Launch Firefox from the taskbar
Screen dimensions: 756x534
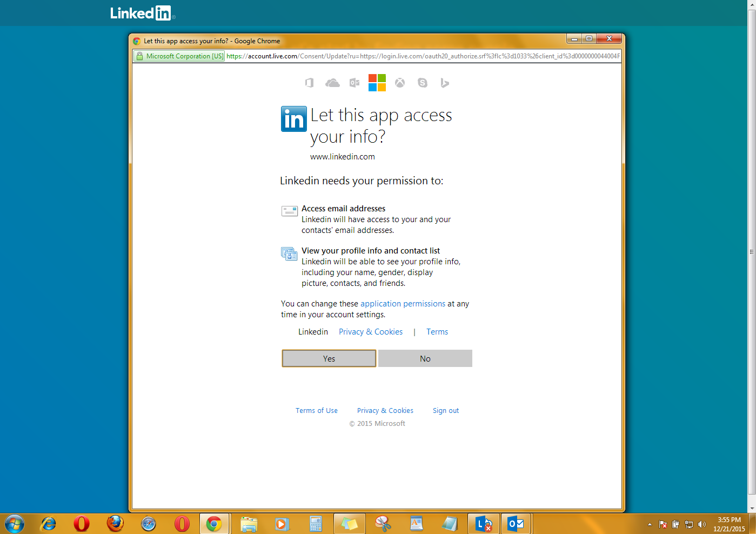pos(115,524)
